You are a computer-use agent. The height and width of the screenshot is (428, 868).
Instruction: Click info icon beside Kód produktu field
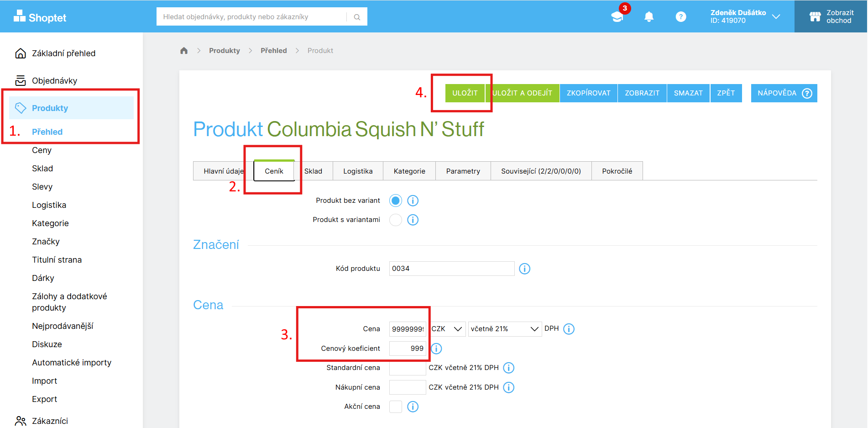[x=525, y=269]
